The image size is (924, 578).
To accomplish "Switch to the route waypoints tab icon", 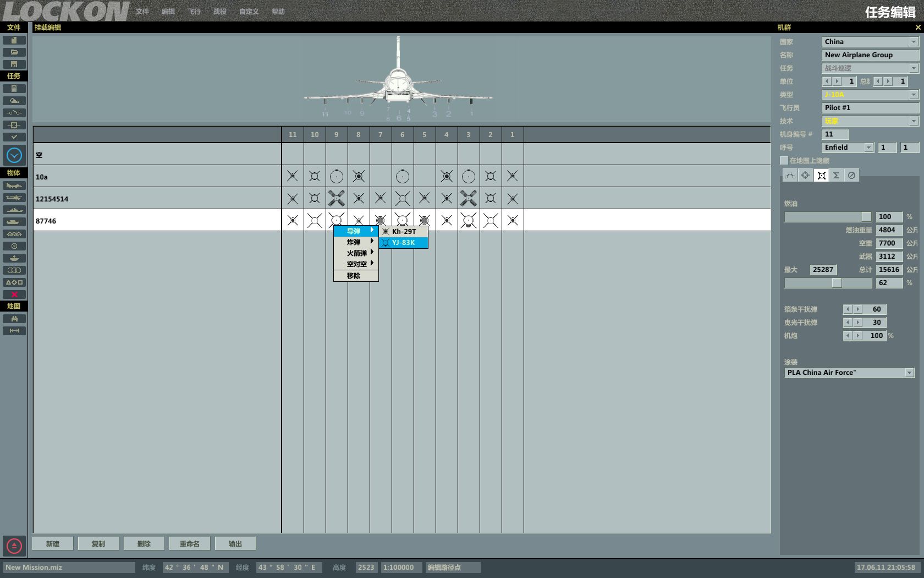I will pyautogui.click(x=790, y=176).
